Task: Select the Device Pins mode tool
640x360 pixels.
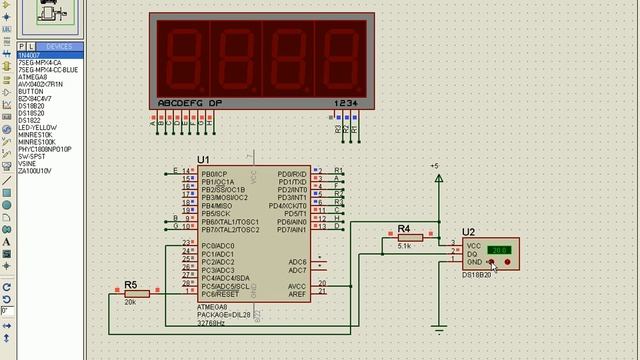Action: coord(7,92)
